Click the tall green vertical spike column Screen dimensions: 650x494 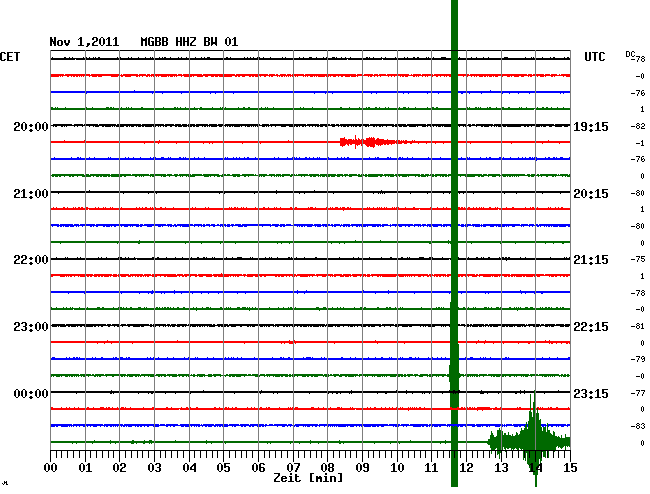[x=454, y=243]
